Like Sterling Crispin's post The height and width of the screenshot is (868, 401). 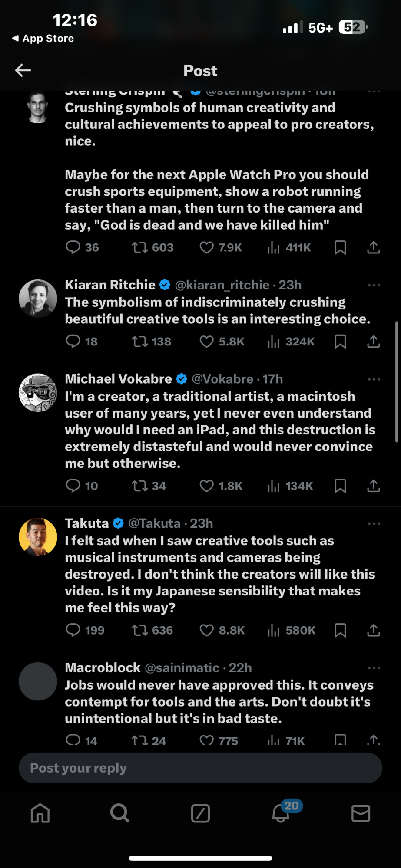pyautogui.click(x=207, y=247)
